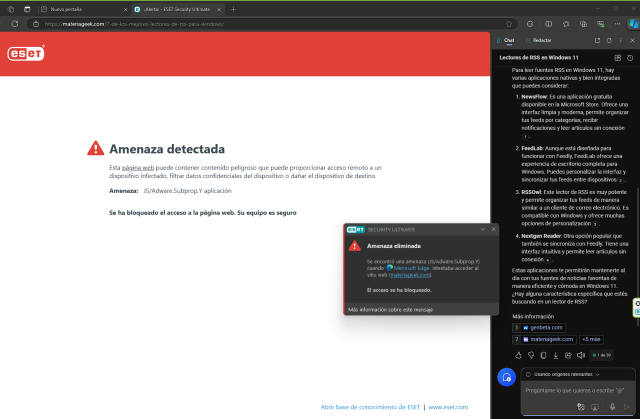Open 'Abrir base de conocimiento de ESET'
Screen dimensions: 640x419
(370, 407)
